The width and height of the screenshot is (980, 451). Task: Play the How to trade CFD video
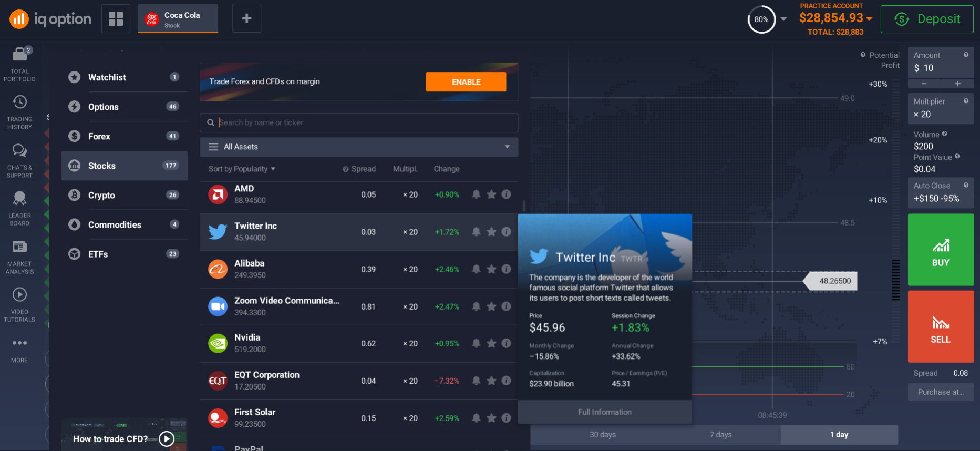167,438
